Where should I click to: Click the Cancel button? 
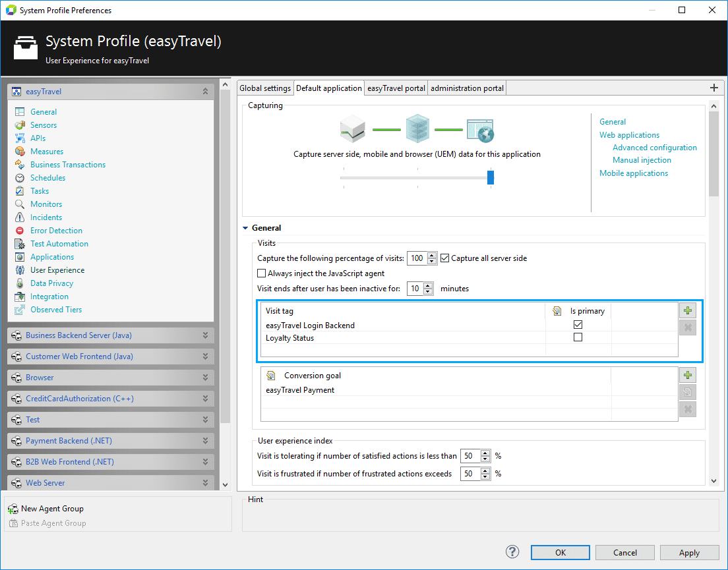pyautogui.click(x=625, y=552)
